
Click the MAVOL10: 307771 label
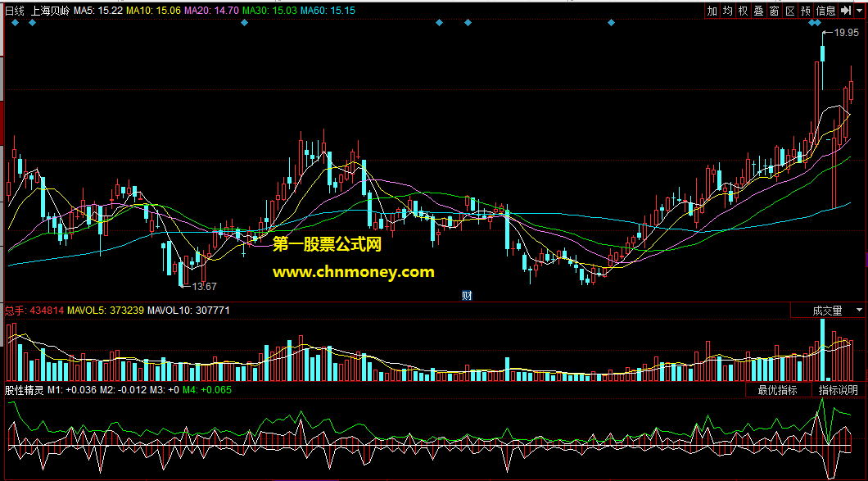pos(188,311)
